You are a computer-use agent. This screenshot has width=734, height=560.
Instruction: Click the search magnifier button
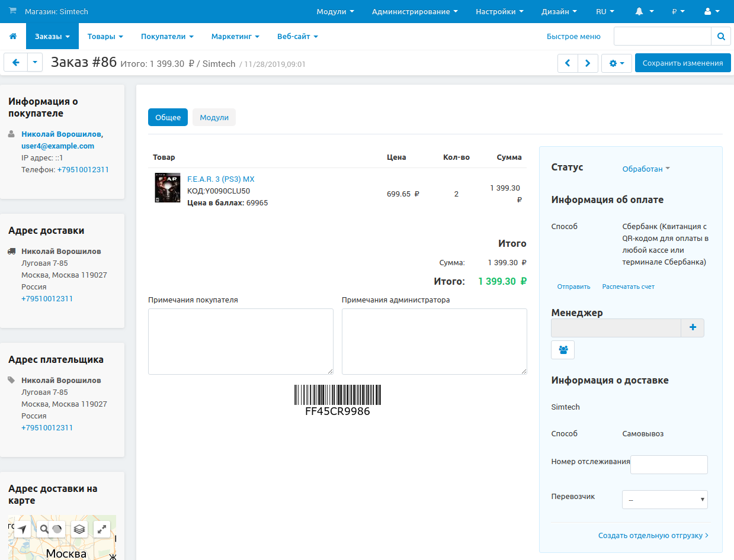(720, 37)
